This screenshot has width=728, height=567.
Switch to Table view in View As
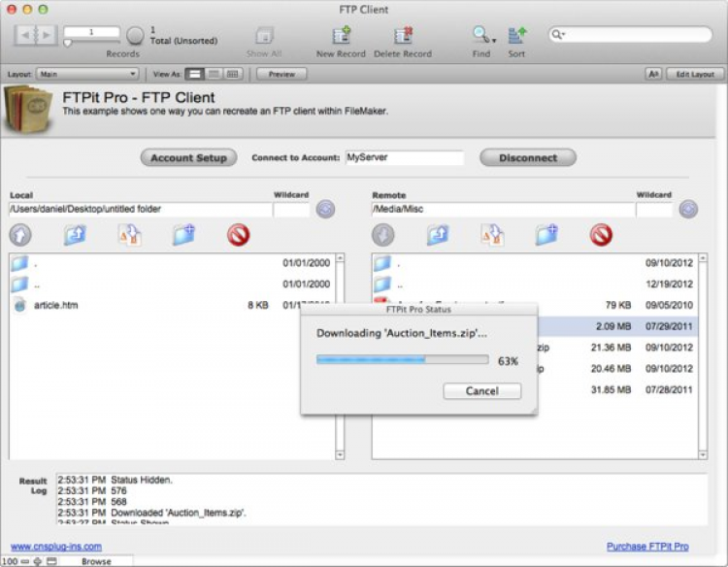[233, 75]
